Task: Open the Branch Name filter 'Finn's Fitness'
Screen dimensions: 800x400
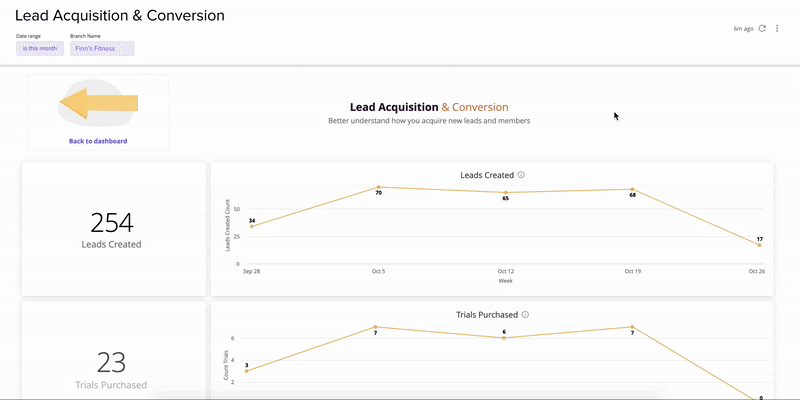Action: (x=102, y=48)
